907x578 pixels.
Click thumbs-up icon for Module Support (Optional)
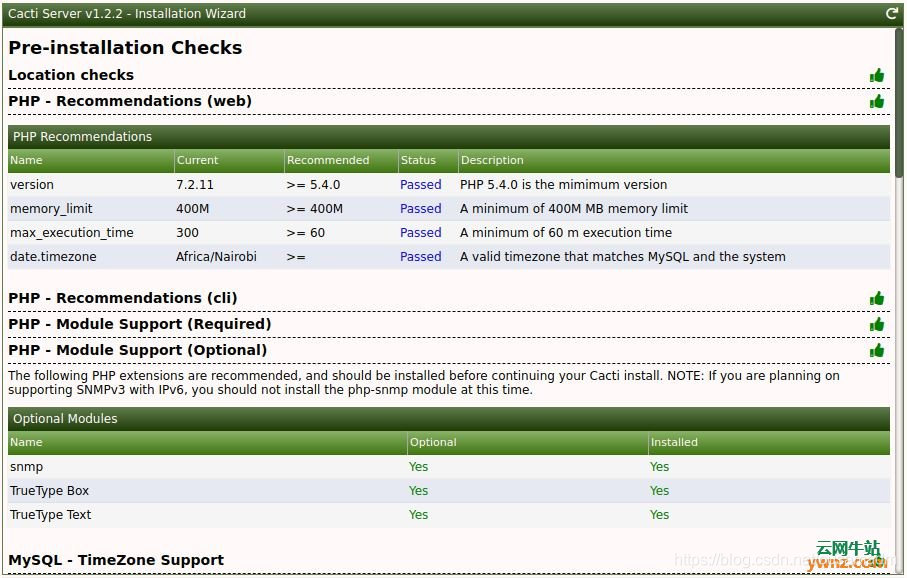pos(877,350)
